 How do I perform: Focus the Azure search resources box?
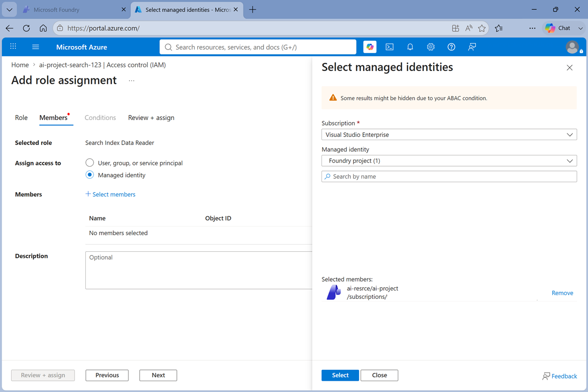coord(258,47)
